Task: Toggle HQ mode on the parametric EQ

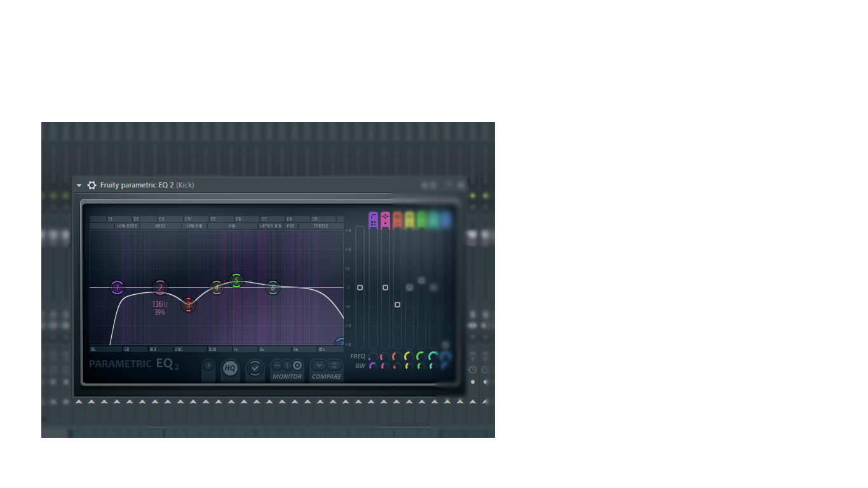Action: 230,369
